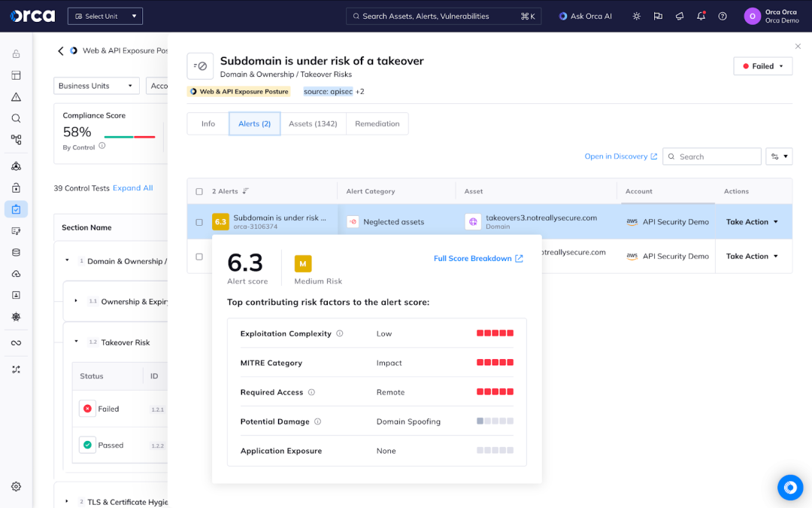Open the help question mark icon
Viewport: 812px width, 508px height.
tap(723, 16)
